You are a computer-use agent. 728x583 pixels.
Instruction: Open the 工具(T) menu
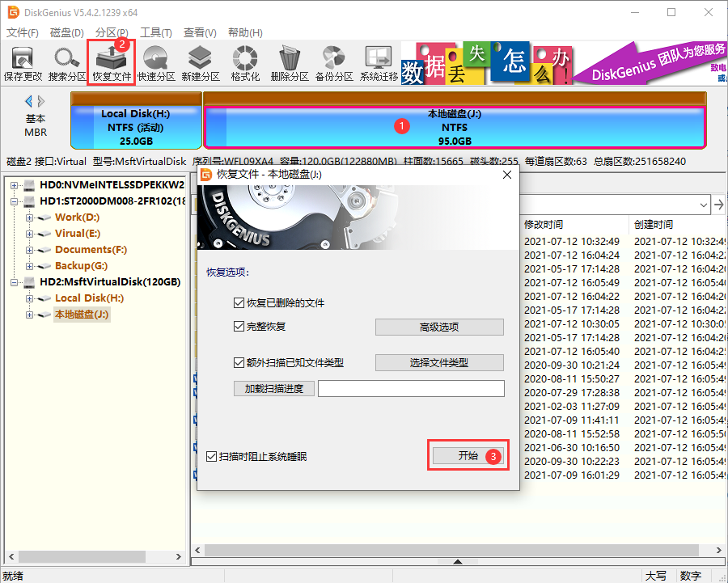click(156, 32)
